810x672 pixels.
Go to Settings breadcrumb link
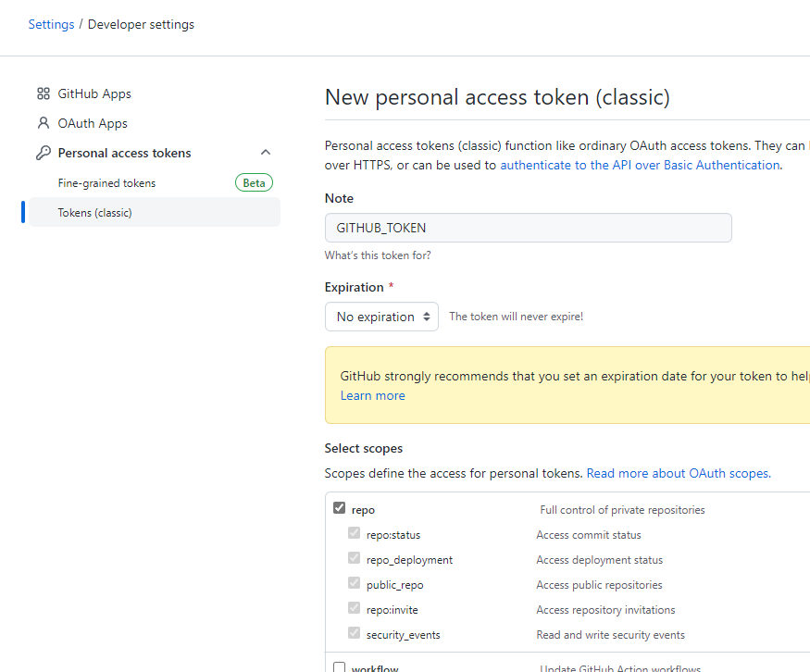coord(51,24)
